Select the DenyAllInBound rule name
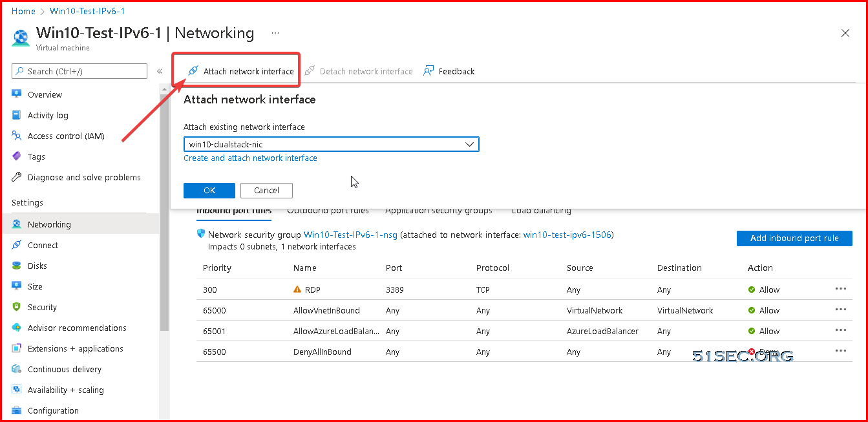 pos(323,352)
